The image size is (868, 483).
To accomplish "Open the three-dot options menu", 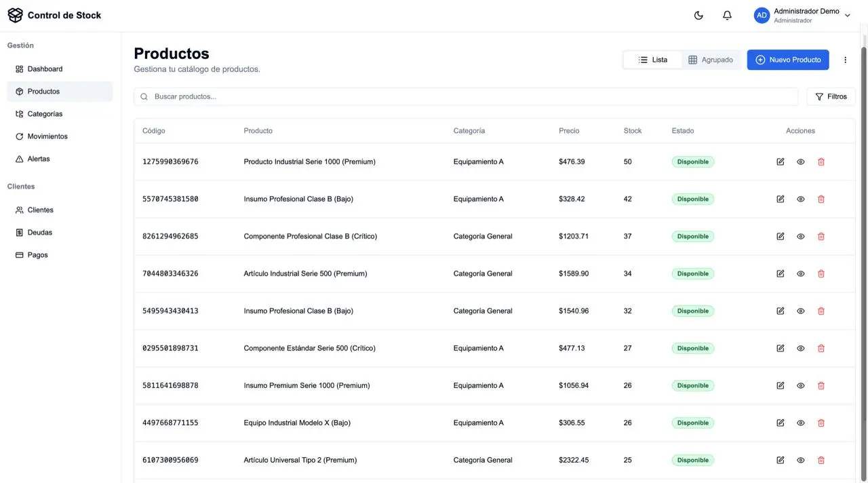I will [x=845, y=60].
